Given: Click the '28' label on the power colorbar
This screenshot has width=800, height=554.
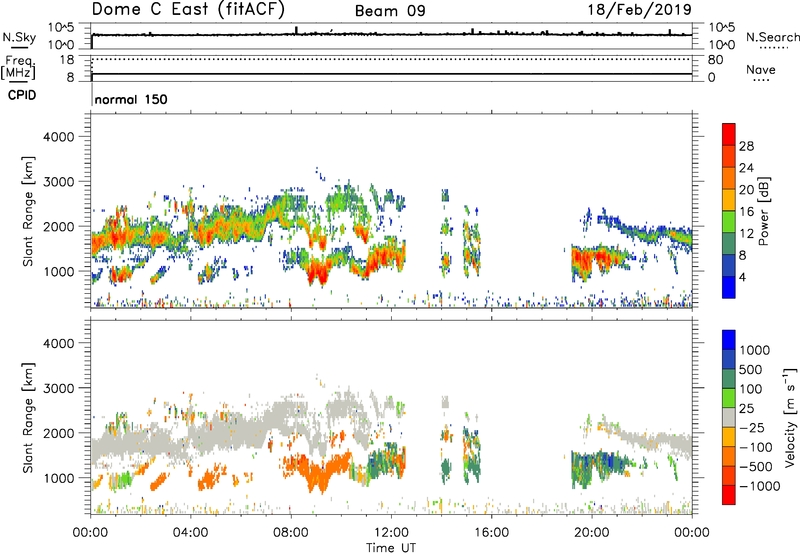Looking at the screenshot, I should [746, 146].
